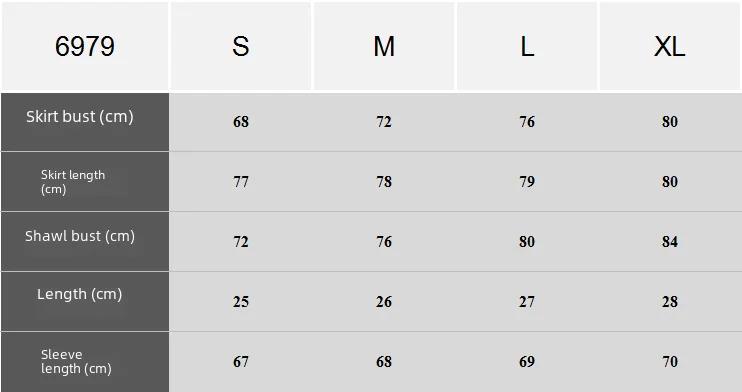742x392 pixels.
Task: Select the L size column header
Action: [x=527, y=46]
